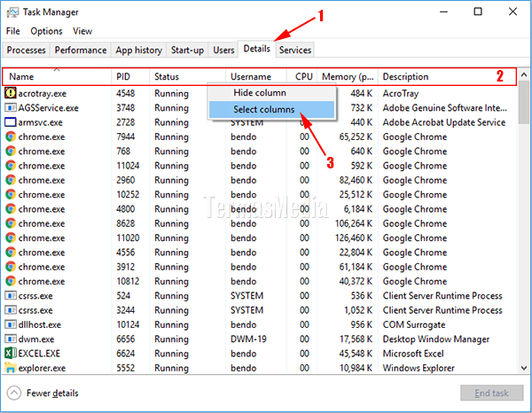
Task: Switch to the Performance tab
Action: [x=81, y=51]
